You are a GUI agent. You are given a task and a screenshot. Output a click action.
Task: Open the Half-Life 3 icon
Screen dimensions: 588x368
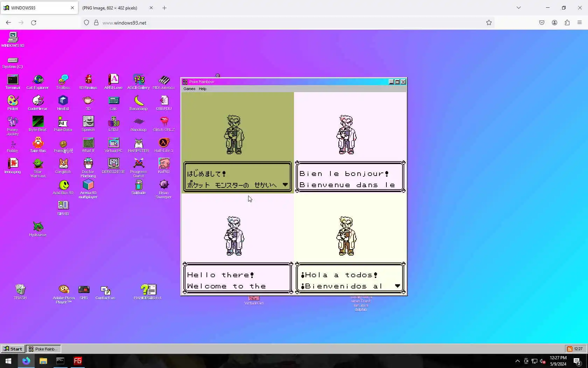point(164,145)
